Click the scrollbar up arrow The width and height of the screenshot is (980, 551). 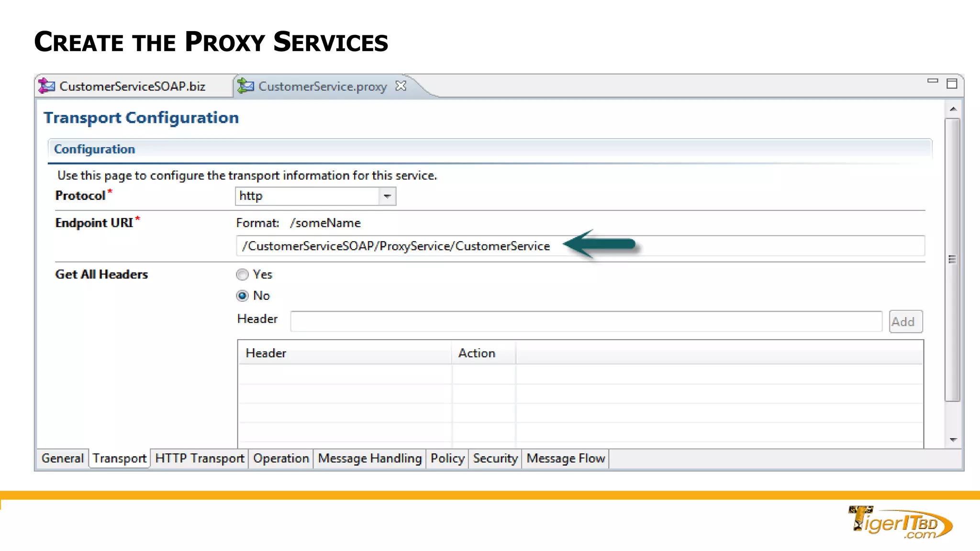[953, 109]
